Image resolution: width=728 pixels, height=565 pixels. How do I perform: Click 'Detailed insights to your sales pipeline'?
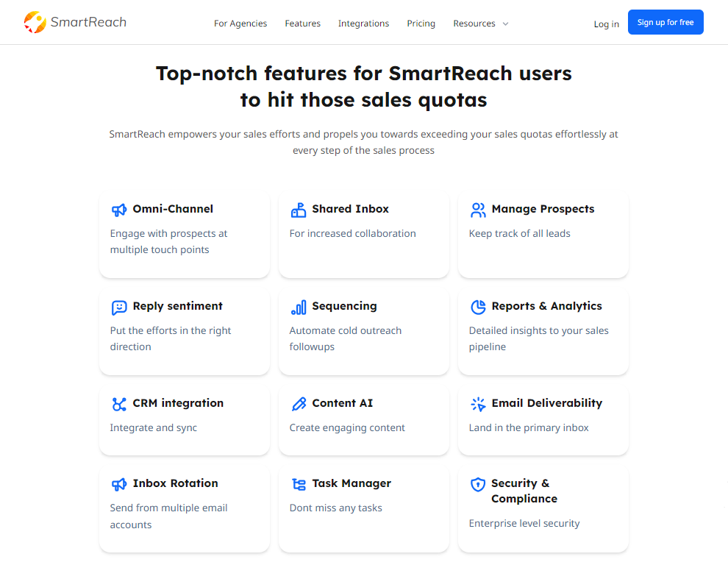pyautogui.click(x=538, y=338)
